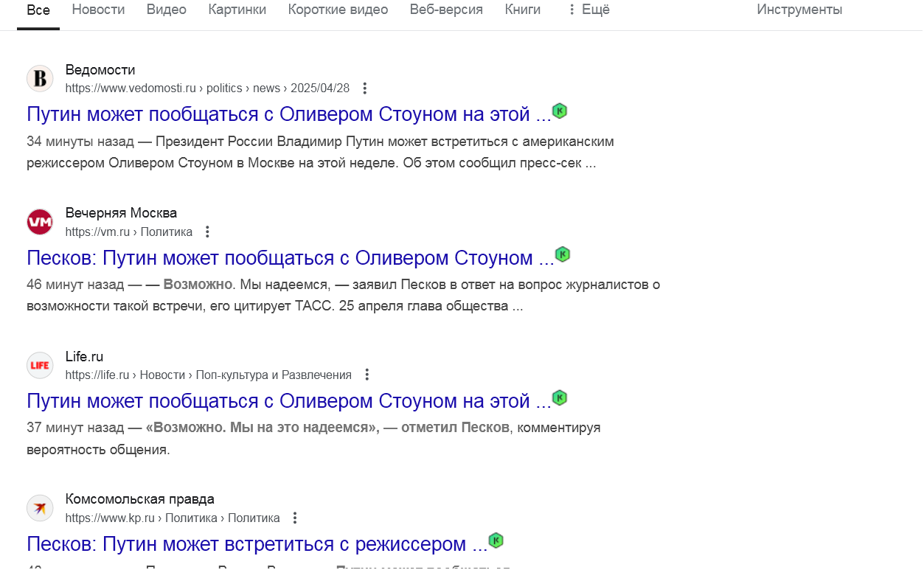
Task: Open the three-dot menu for the life.ru result
Action: [x=367, y=375]
